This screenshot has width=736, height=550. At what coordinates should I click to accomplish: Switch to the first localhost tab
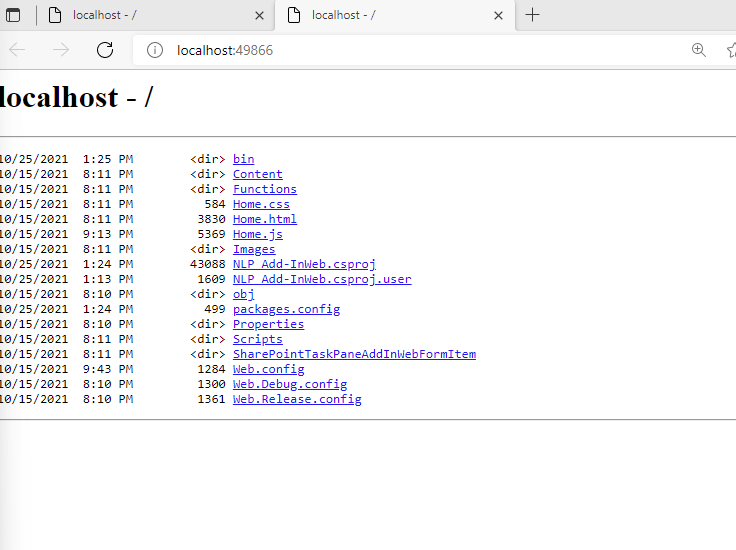pyautogui.click(x=155, y=15)
